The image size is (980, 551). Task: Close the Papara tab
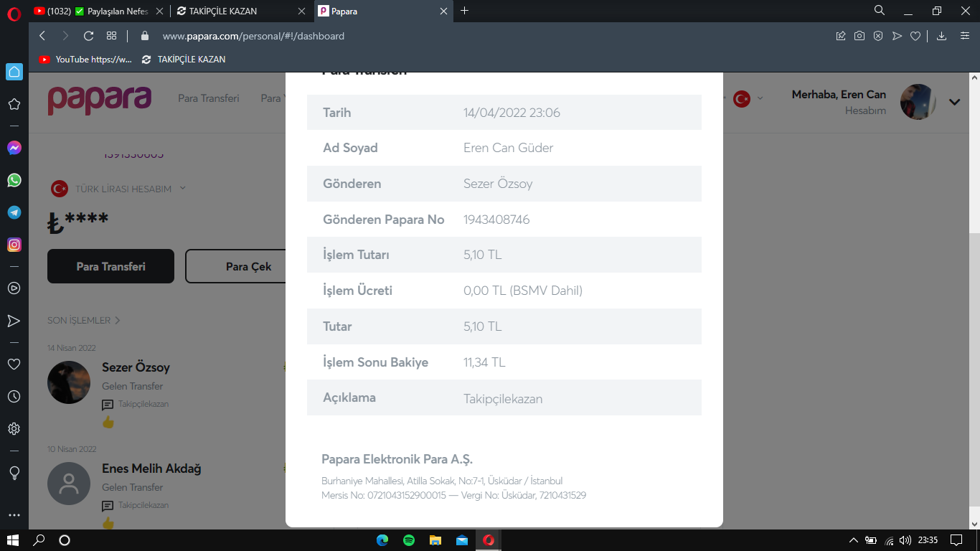click(443, 11)
